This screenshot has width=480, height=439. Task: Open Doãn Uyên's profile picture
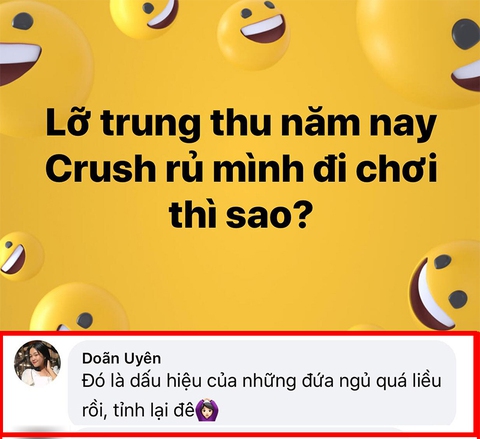37,363
